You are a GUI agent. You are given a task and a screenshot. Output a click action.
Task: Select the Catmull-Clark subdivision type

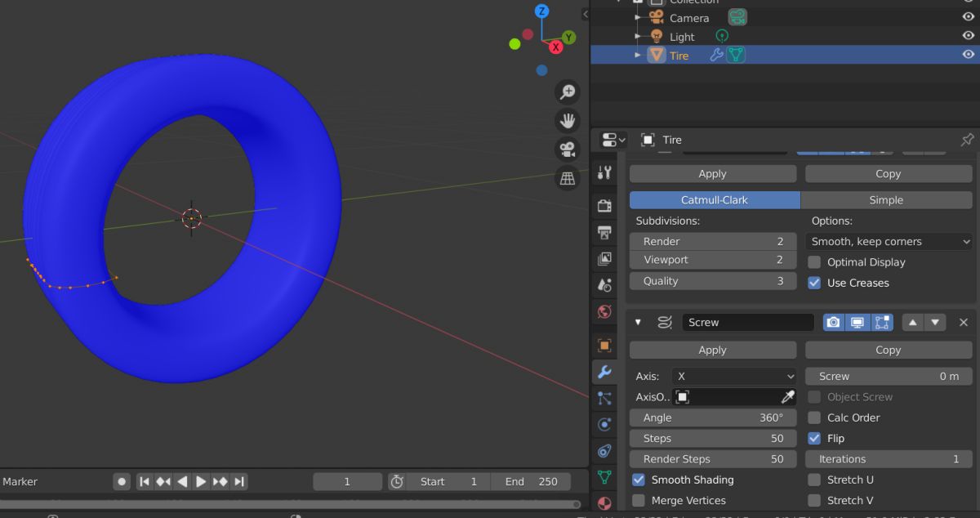point(715,200)
